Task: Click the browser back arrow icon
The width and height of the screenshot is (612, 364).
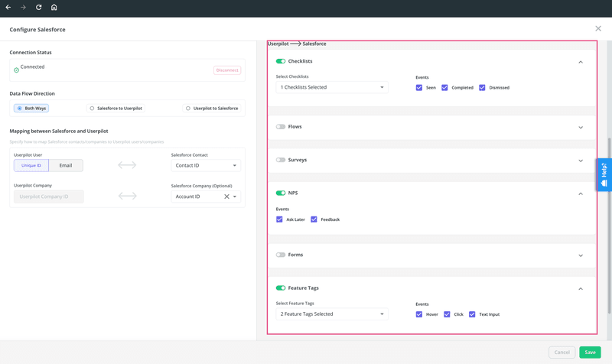Action: [8, 8]
